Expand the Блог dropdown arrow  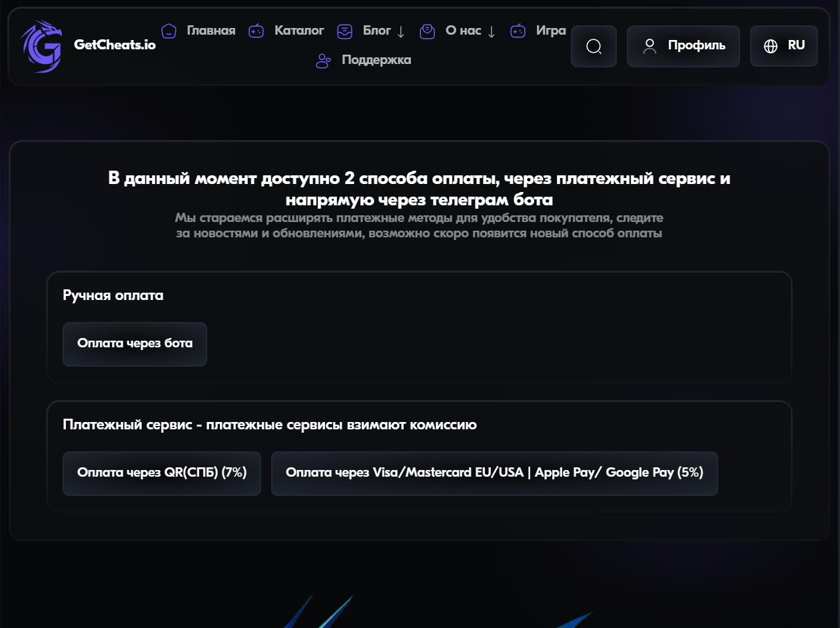[401, 32]
